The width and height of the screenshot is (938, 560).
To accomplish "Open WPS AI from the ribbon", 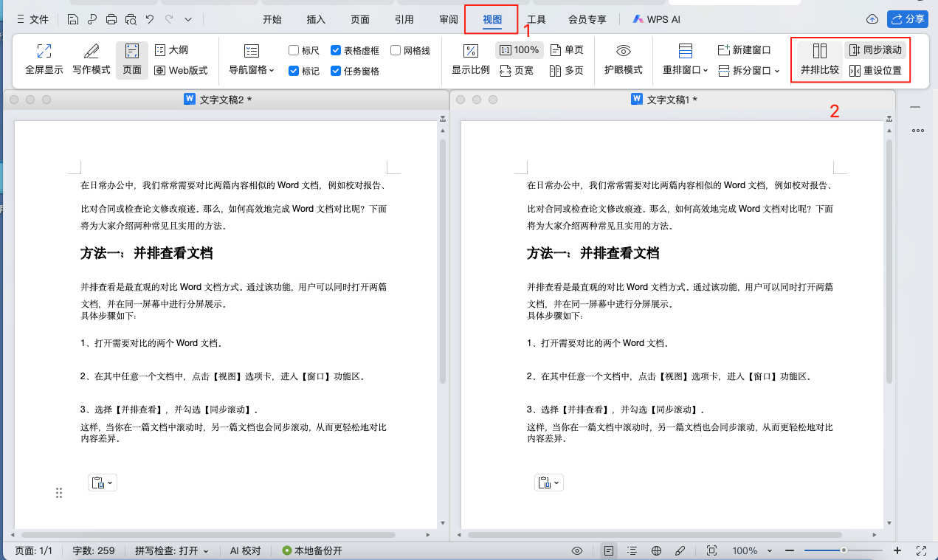I will pos(656,19).
